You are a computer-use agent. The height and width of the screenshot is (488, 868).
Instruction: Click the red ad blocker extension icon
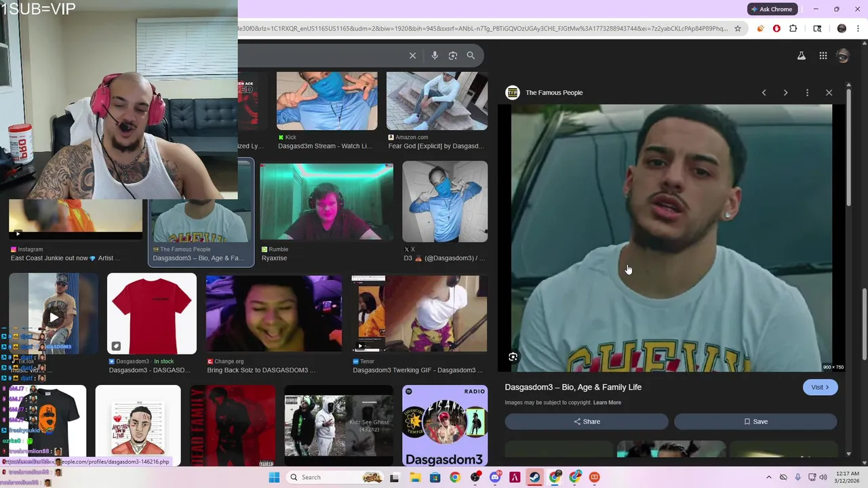(x=776, y=28)
